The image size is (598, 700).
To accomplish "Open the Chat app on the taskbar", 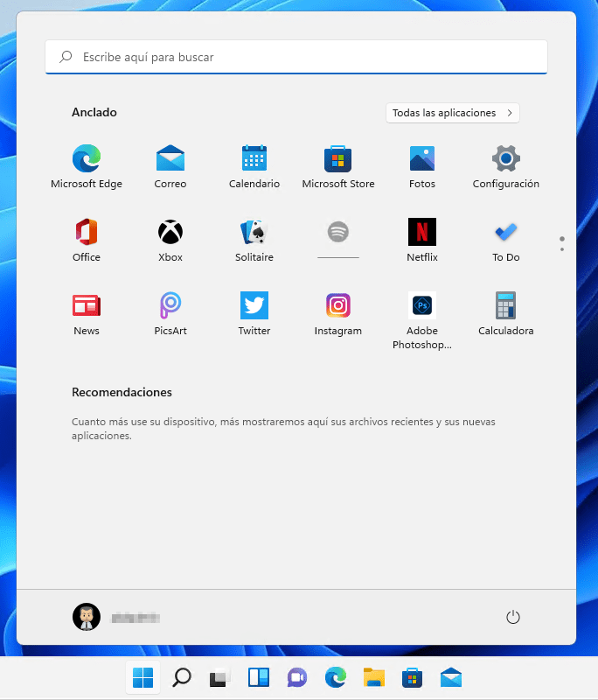I will (x=297, y=677).
